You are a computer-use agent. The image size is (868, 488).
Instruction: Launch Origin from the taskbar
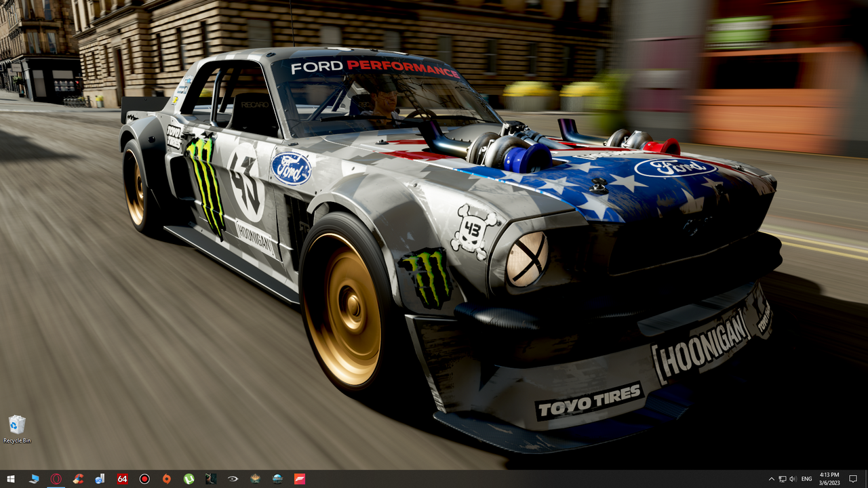point(166,479)
